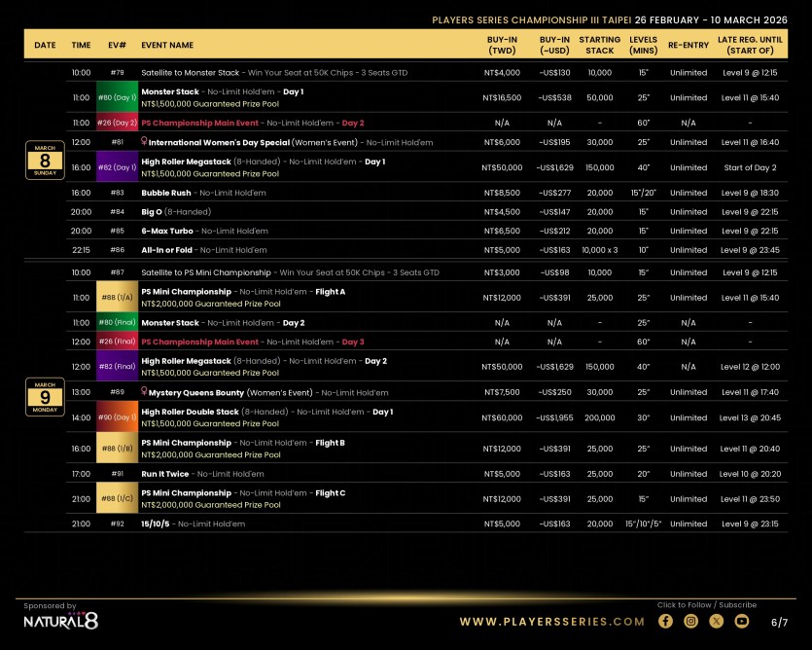This screenshot has height=650, width=812.
Task: Click the March 8 Sunday date badge
Action: click(45, 160)
